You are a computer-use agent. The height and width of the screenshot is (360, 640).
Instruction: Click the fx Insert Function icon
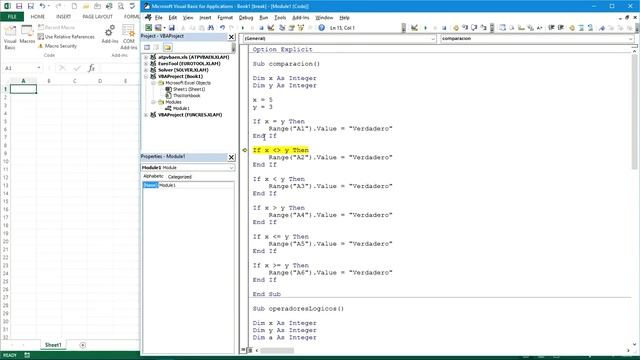(x=91, y=68)
